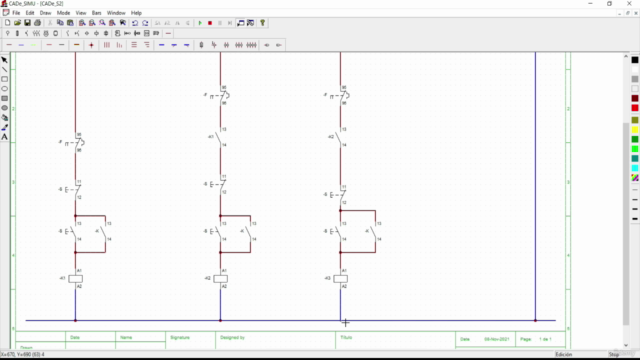Click the vertical scrollbar up arrow
This screenshot has width=640, height=360.
point(626,57)
